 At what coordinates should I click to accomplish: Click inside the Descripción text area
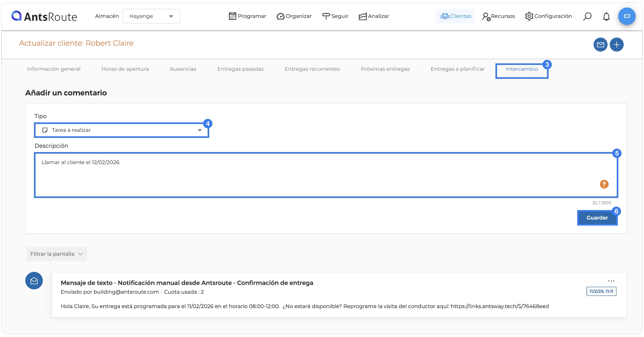pyautogui.click(x=326, y=175)
